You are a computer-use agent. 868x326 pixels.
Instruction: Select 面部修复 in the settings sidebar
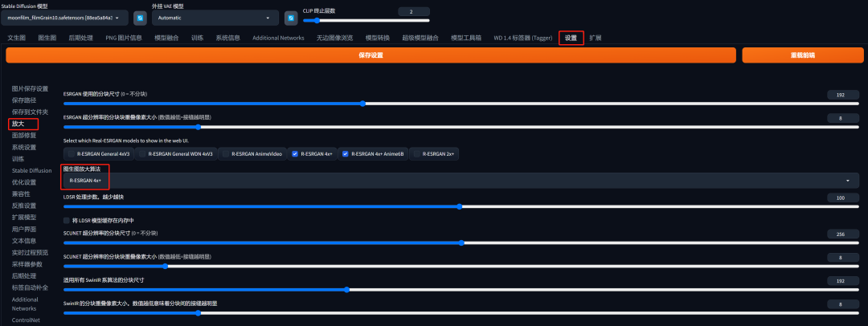click(x=23, y=136)
